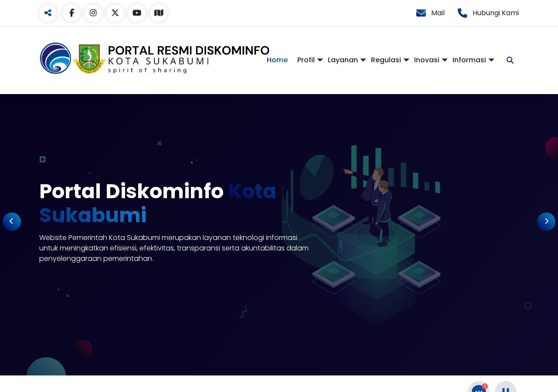Click the paragraph starting "Website Pemerintah Kota Sukabumi"

click(174, 248)
